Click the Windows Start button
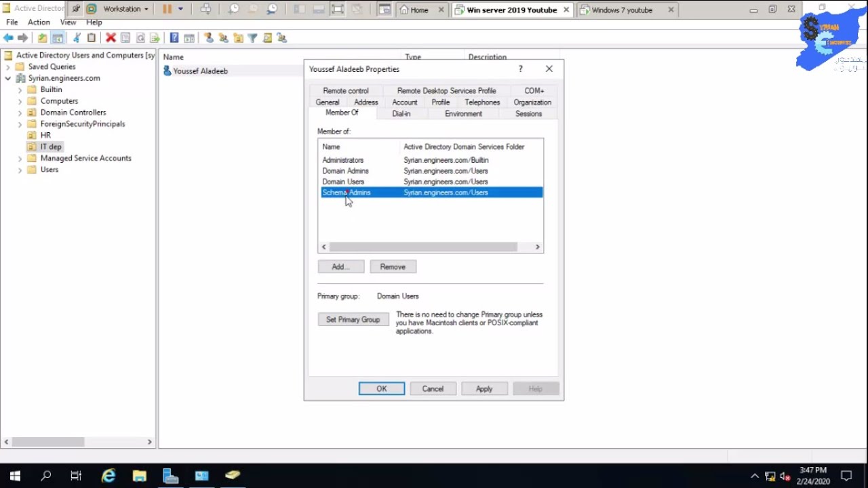This screenshot has height=488, width=868. pos(15,476)
